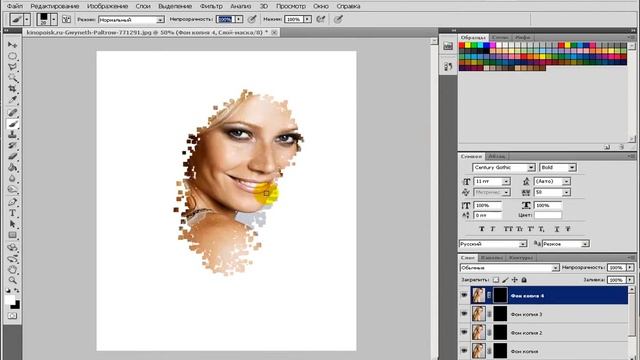Open the "Файл" menu

pos(15,6)
